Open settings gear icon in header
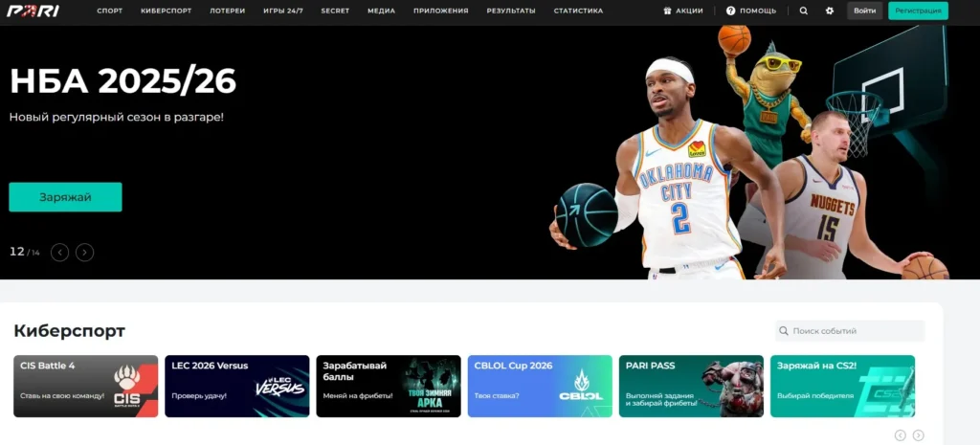Screen dimensions: 980x445 [830, 11]
